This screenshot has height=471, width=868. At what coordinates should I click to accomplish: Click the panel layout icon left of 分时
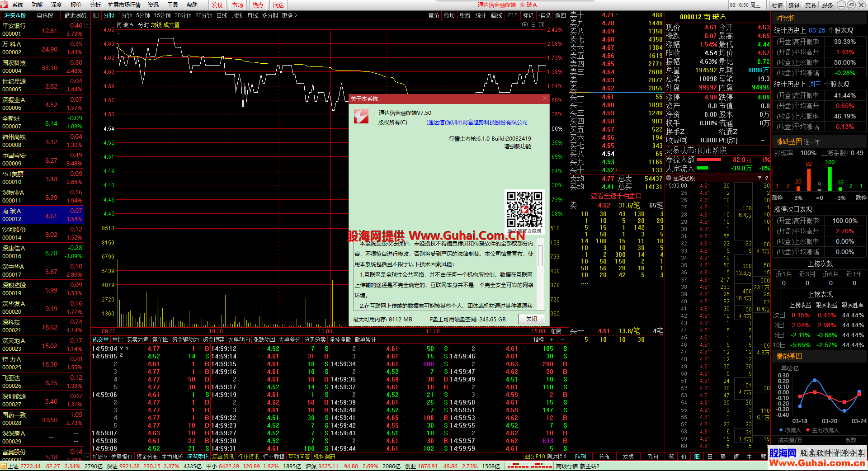pos(96,15)
